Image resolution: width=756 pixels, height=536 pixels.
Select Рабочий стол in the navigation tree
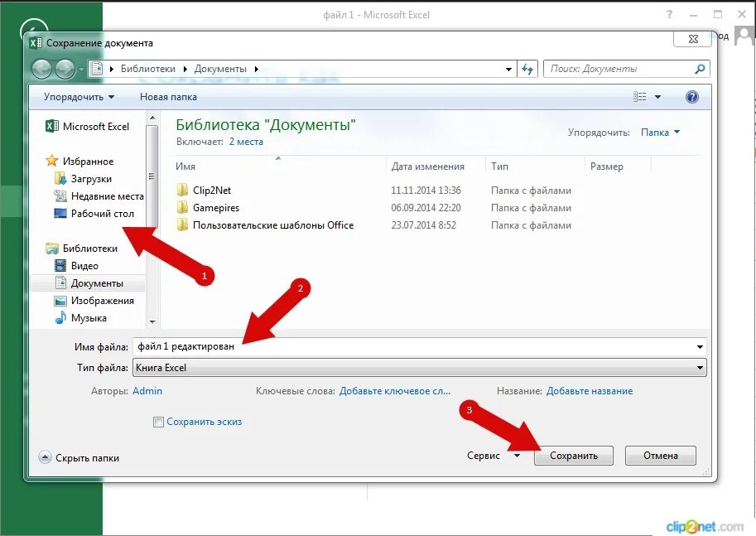pos(102,213)
